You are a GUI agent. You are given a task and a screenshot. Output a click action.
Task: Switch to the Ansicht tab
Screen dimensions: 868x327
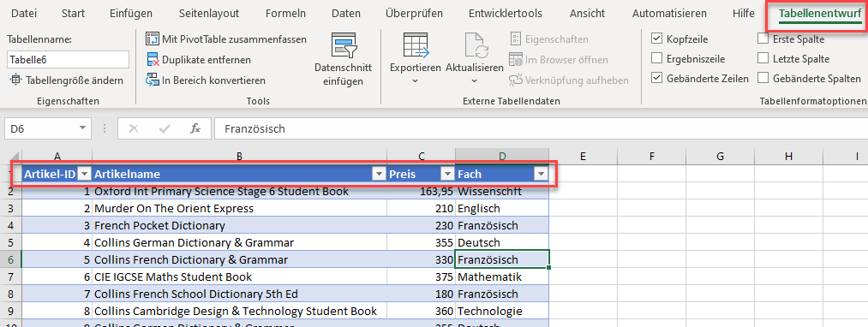587,14
